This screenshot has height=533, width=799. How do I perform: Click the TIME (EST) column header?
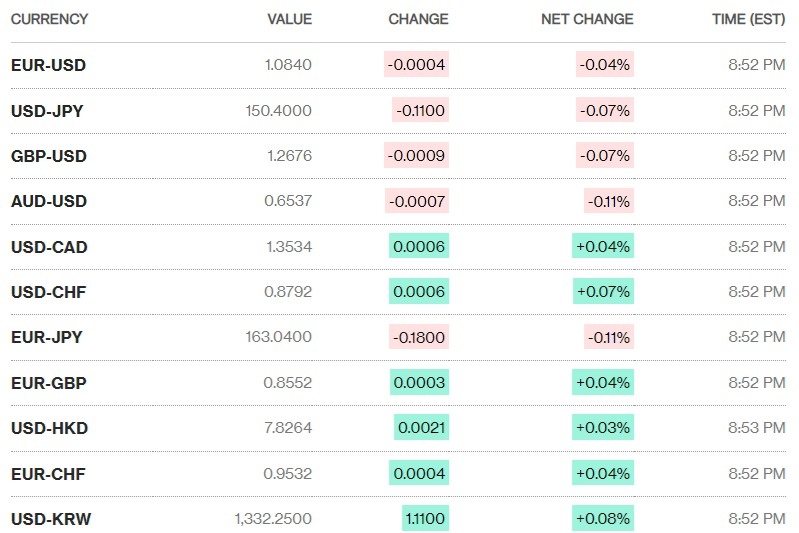(749, 19)
